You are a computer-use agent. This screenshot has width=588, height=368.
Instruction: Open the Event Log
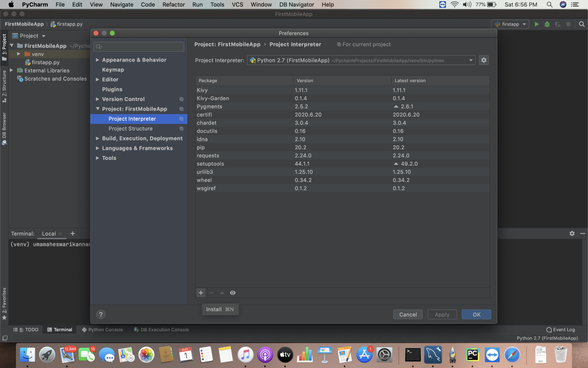point(561,329)
